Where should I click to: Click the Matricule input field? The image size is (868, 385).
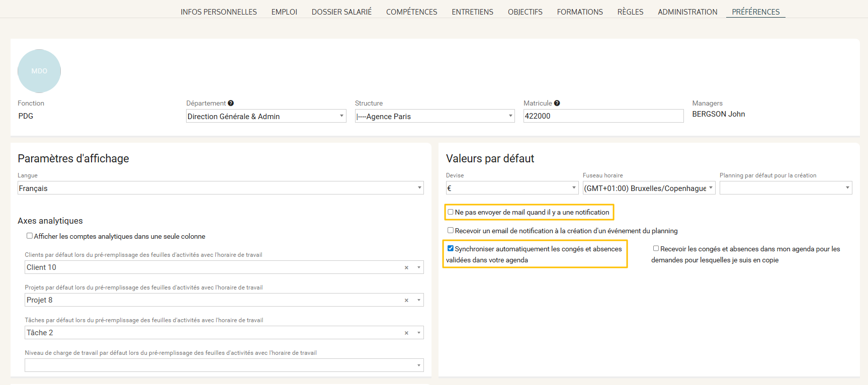[603, 116]
